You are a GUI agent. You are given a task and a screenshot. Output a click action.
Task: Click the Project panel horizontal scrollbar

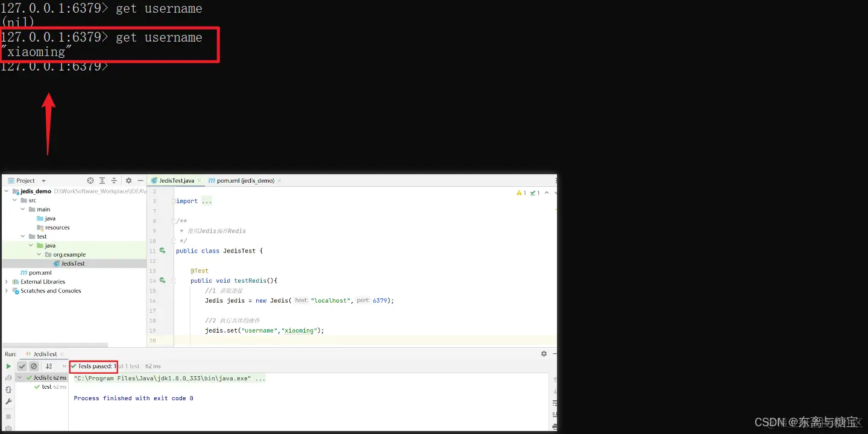pyautogui.click(x=55, y=345)
